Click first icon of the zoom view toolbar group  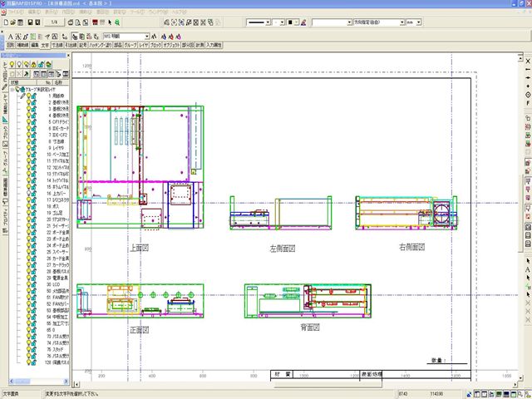[x=166, y=22]
